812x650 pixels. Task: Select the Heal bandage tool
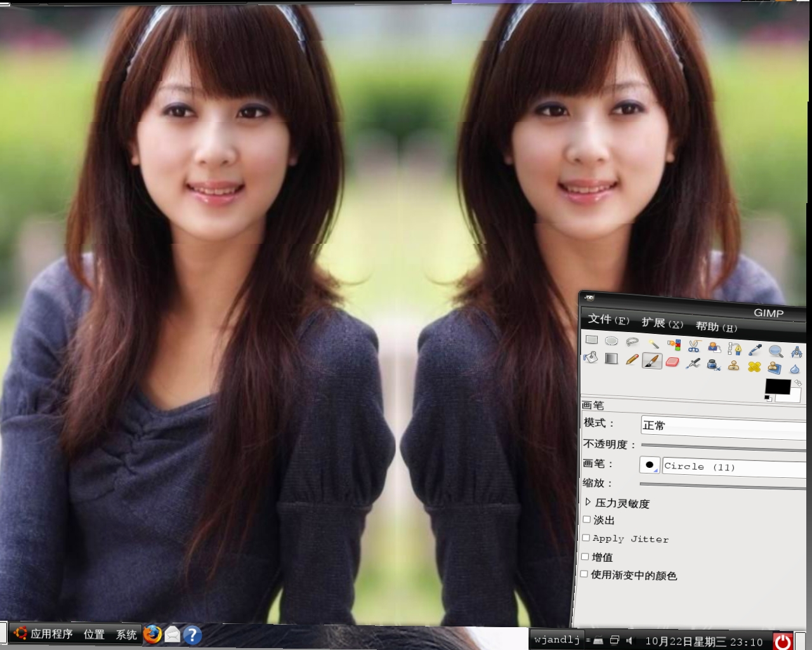point(754,367)
